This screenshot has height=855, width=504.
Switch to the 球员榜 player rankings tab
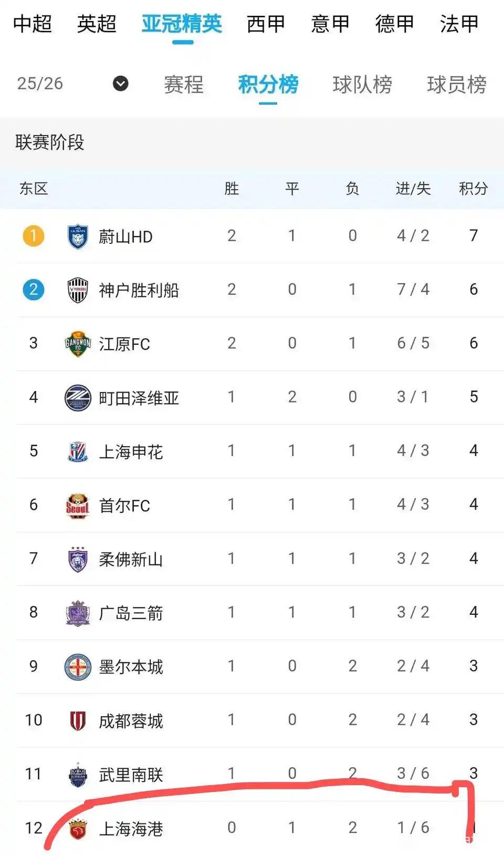(x=456, y=85)
